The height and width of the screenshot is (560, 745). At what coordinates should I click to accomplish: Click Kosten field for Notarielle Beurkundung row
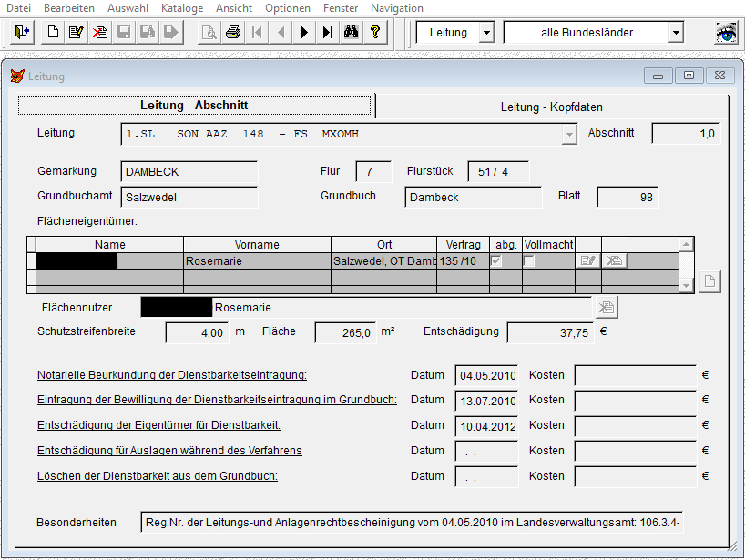(635, 375)
